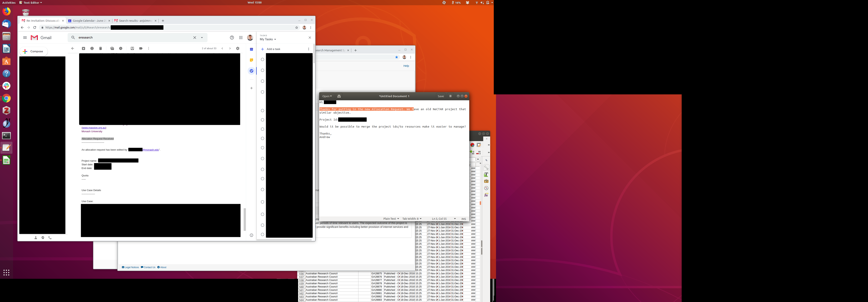Click the Compose button
868x302 pixels.
[x=33, y=51]
